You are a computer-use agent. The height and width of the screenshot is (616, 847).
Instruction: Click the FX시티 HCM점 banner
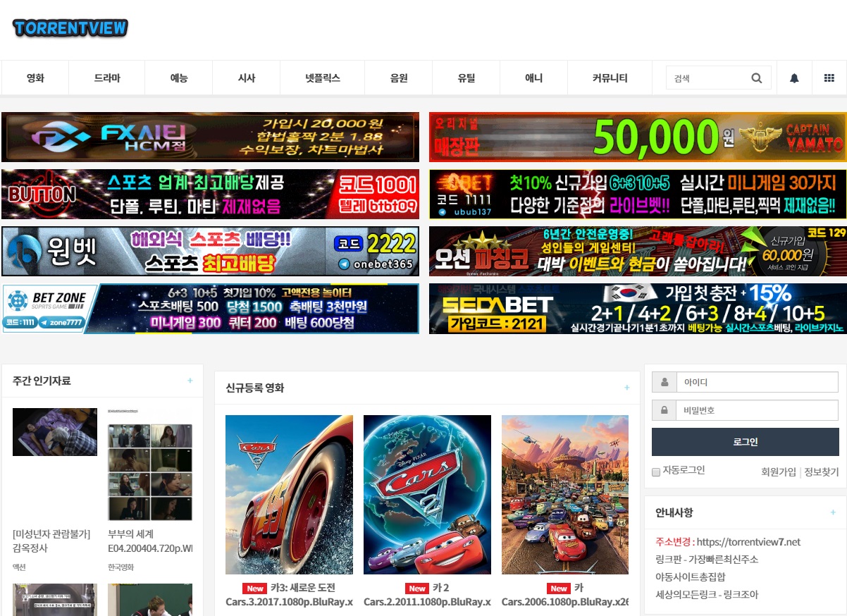tap(210, 137)
